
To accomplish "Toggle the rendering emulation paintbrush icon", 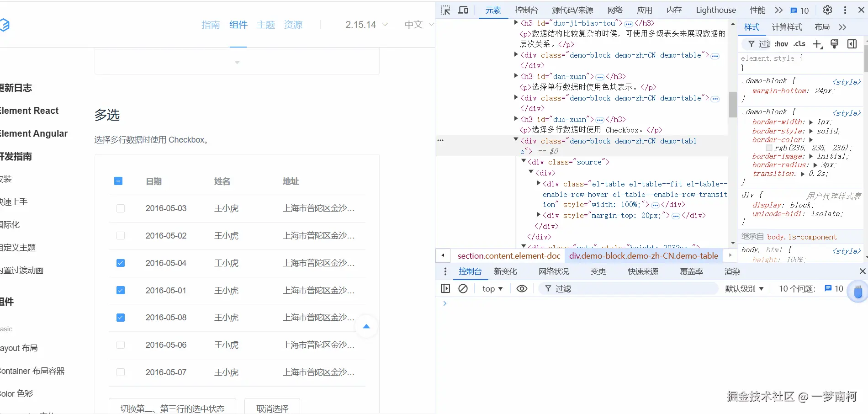I will point(834,44).
